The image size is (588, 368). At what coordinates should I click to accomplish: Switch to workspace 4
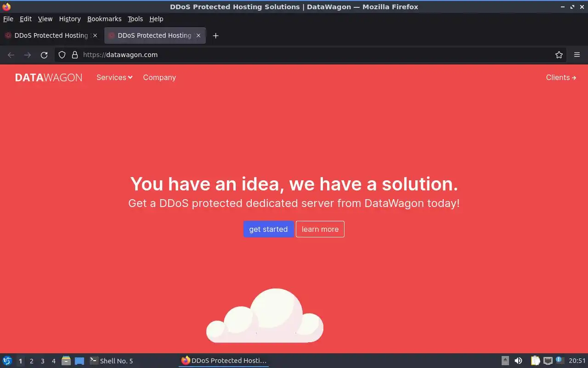[53, 361]
